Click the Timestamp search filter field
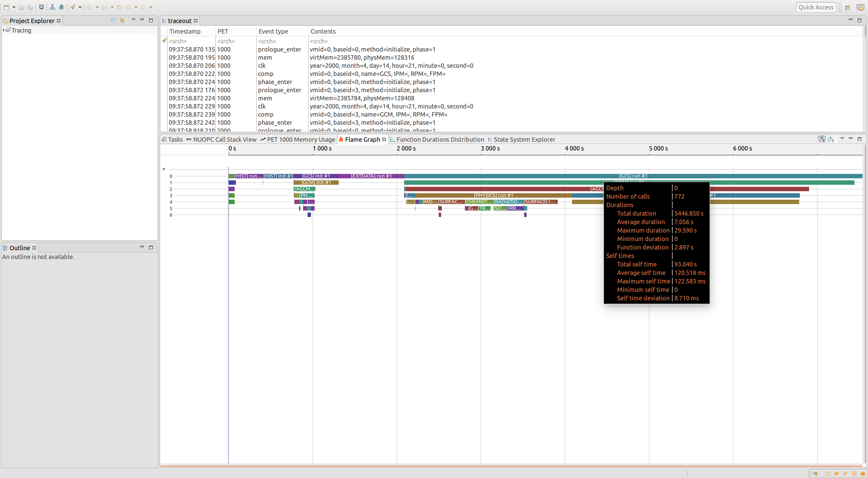The image size is (868, 478). point(192,41)
